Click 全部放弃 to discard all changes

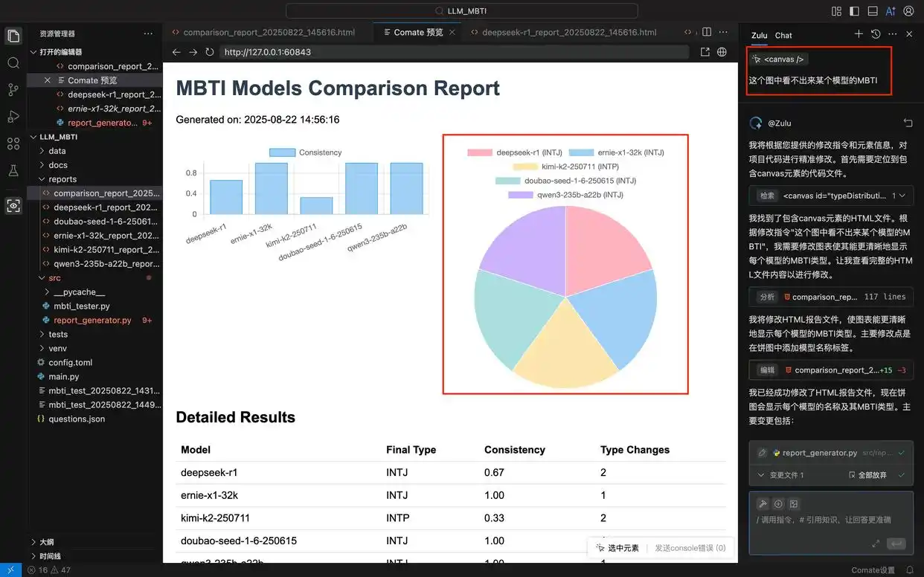(872, 475)
